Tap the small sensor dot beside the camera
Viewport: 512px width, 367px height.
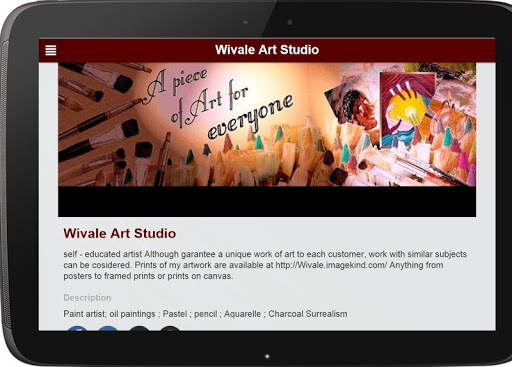[x=245, y=22]
